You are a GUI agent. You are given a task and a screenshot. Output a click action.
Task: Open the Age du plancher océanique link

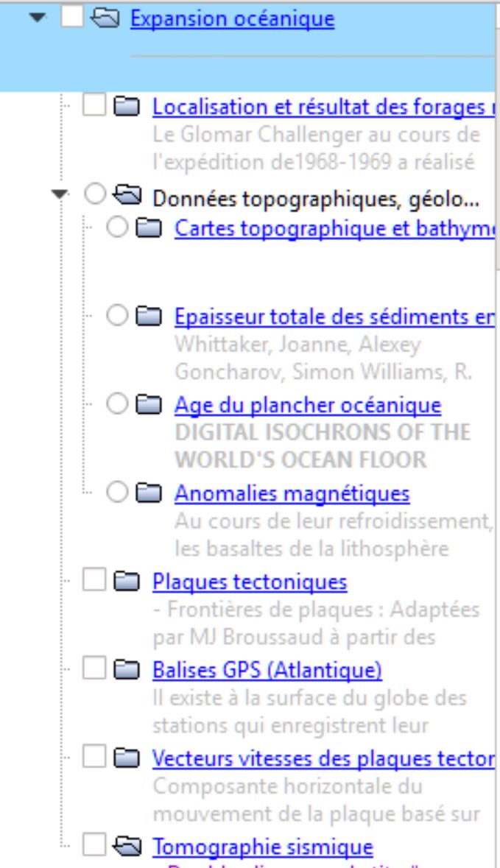(307, 404)
